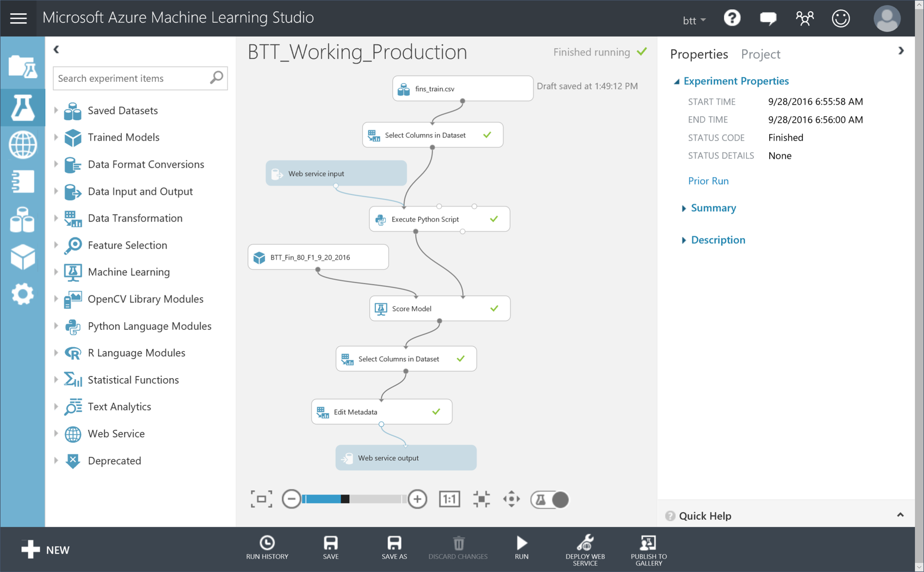Run the experiment with the RUN button

click(521, 548)
